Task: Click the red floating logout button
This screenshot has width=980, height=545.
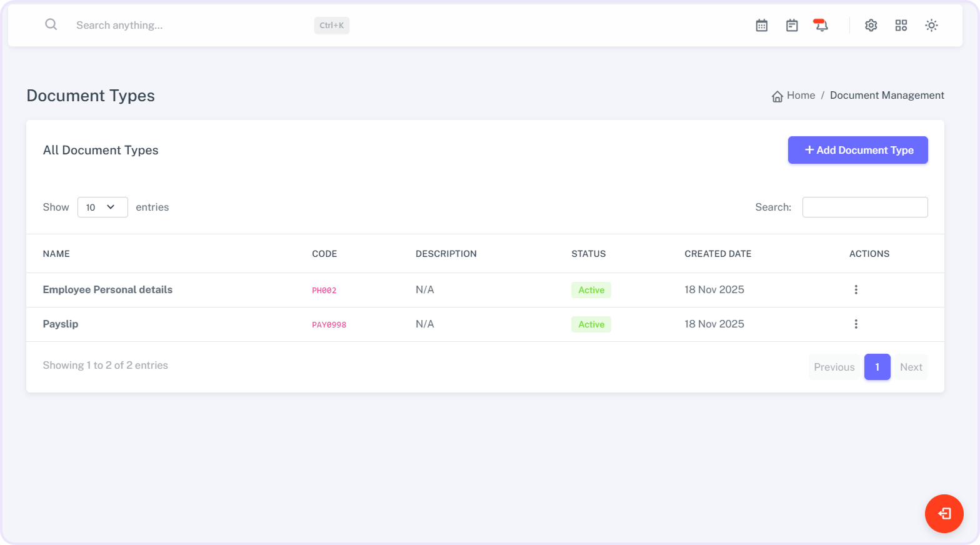Action: point(944,514)
